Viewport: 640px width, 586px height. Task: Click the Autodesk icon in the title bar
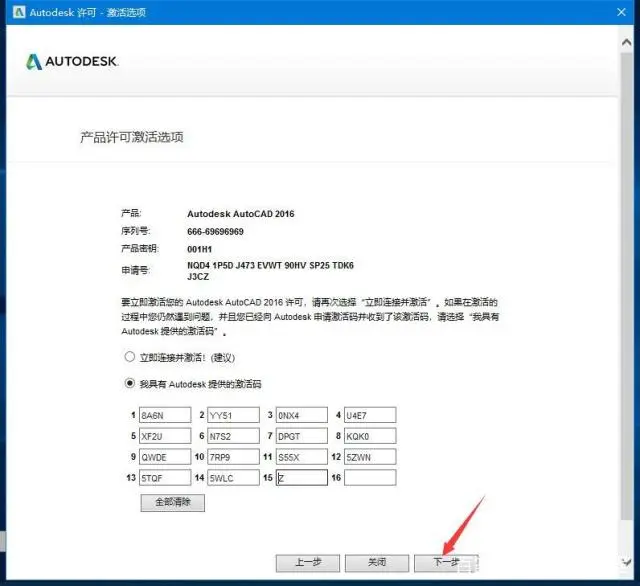(x=19, y=12)
